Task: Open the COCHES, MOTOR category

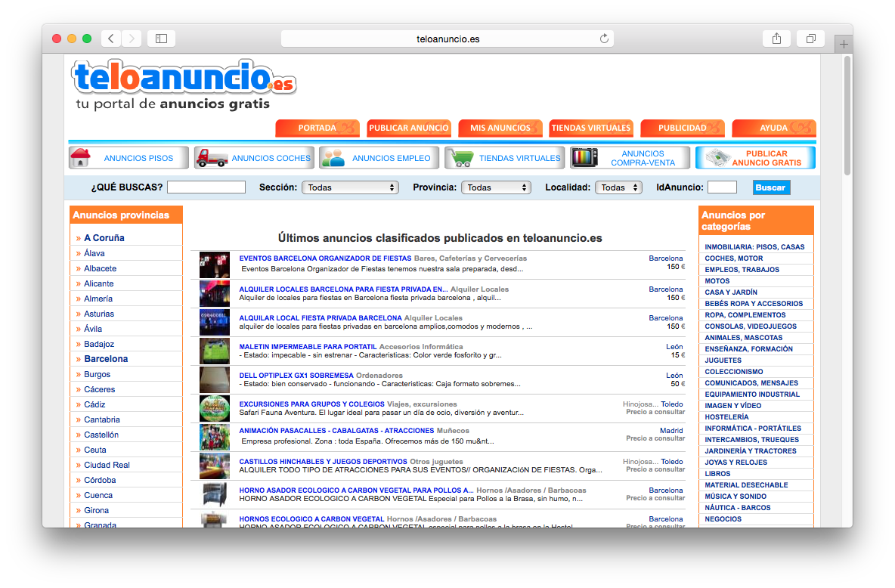Action: click(x=734, y=258)
